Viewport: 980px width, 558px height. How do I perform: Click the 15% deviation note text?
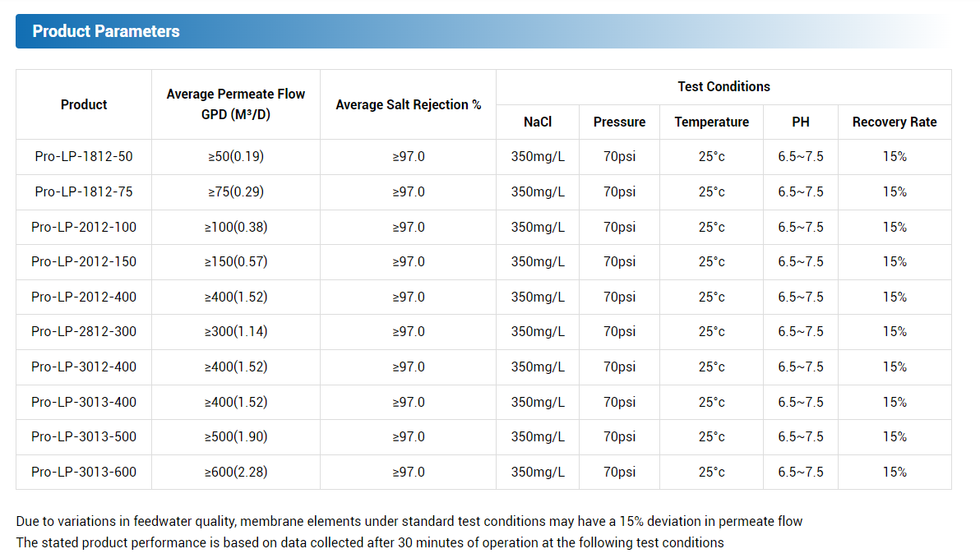(409, 521)
